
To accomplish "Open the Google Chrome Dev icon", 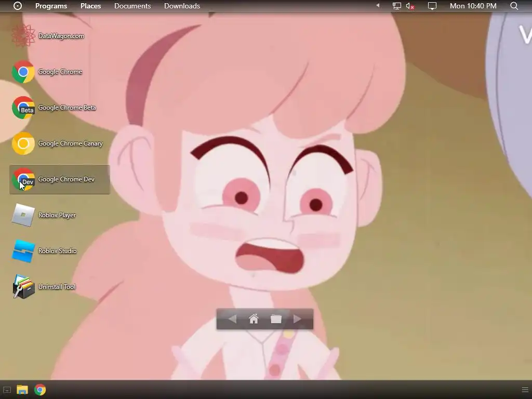I will [x=23, y=179].
